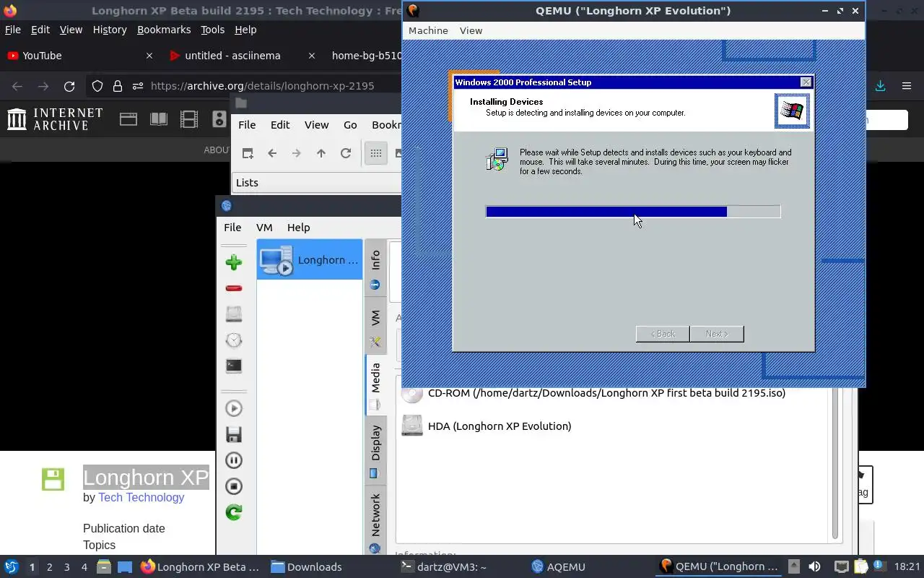Open Internet Archive web icon in navbar

[x=128, y=119]
